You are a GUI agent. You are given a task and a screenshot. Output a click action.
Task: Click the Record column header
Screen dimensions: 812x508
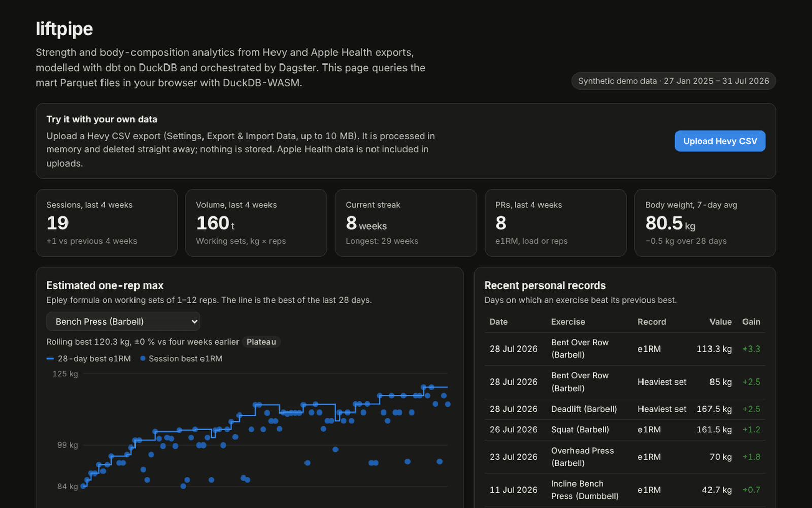tap(652, 322)
